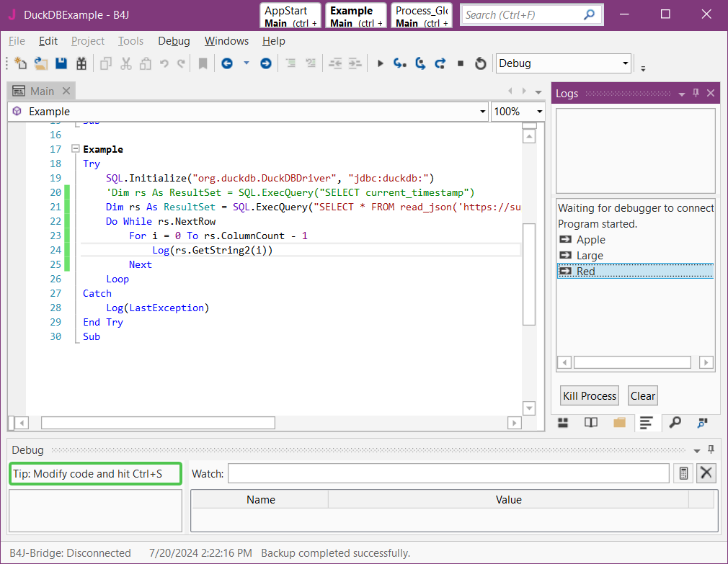Collapse the Example sub code block
Screen dimensions: 728x564
pyautogui.click(x=75, y=149)
